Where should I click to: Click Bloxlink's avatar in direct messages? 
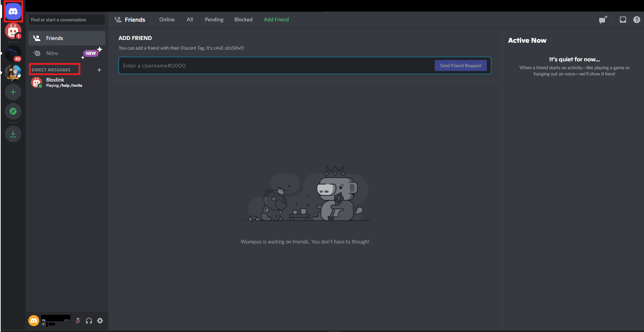click(37, 82)
